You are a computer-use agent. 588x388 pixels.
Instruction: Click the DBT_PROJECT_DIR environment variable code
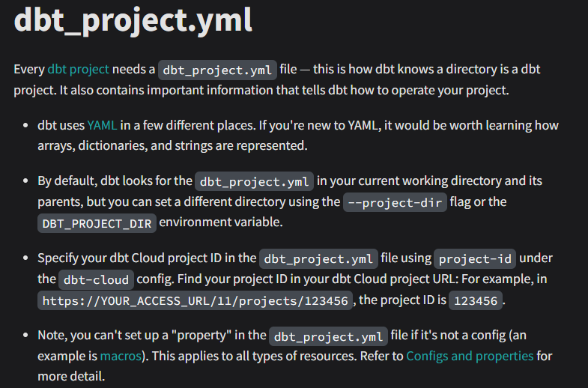pyautogui.click(x=97, y=223)
